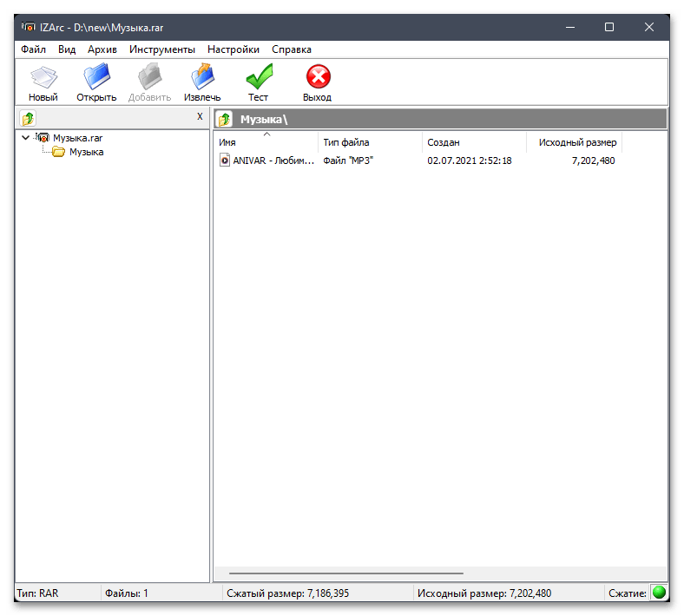Click the MP3 file icon of ANIVAR
The width and height of the screenshot is (684, 616).
point(224,161)
